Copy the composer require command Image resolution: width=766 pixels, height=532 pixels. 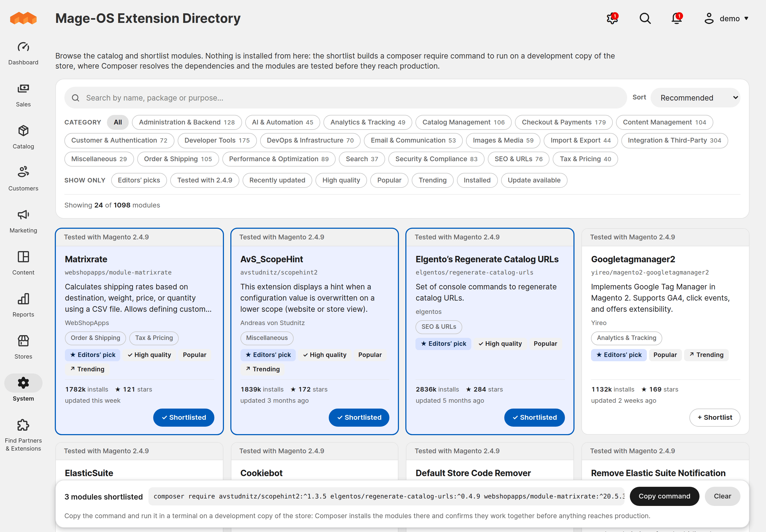click(664, 496)
